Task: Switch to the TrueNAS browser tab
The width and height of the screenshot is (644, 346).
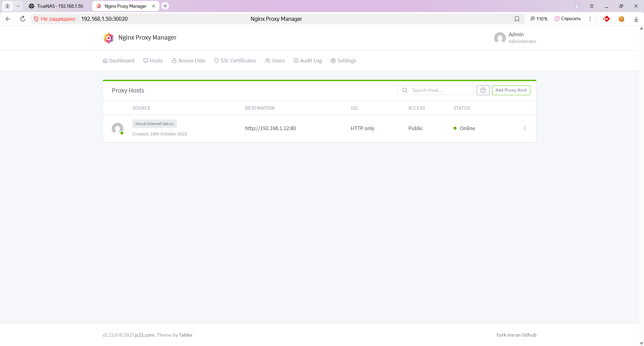Action: (x=56, y=6)
